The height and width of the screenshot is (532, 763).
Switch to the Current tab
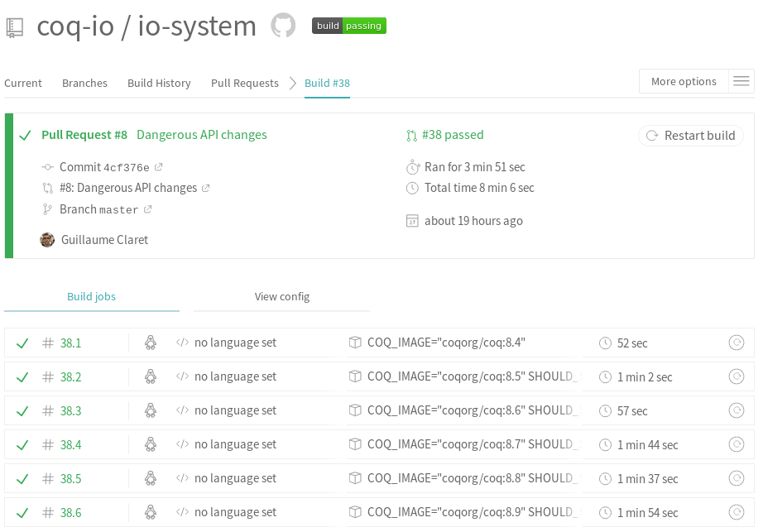[23, 84]
